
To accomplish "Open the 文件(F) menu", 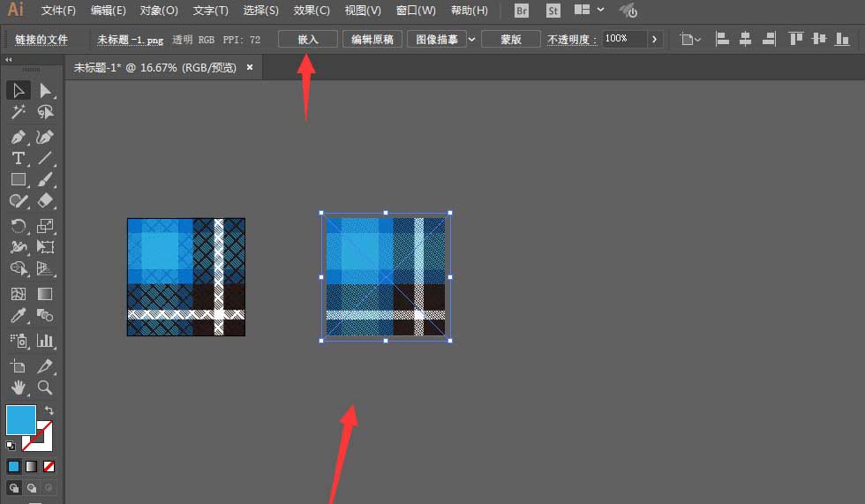I will (x=58, y=11).
